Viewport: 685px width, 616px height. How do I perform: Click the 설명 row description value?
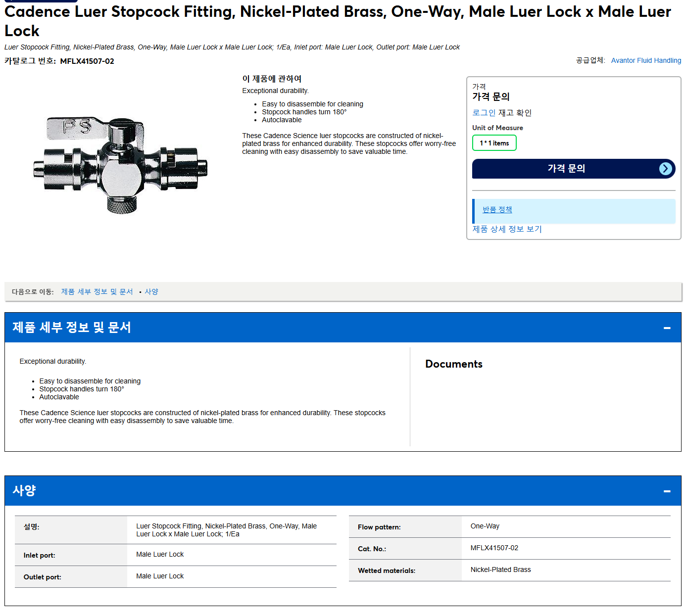coord(226,530)
